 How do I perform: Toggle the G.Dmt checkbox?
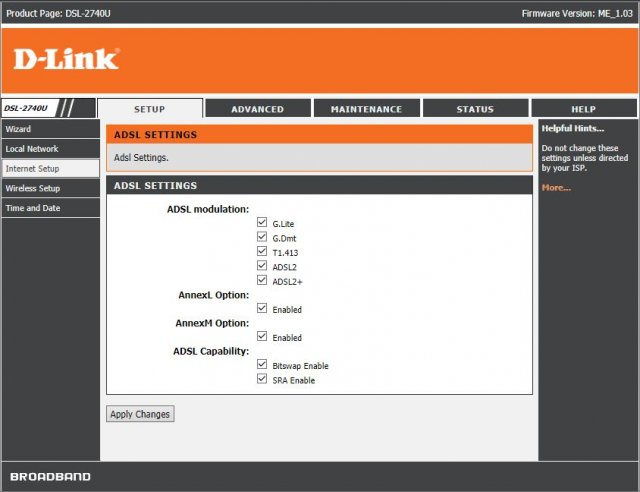pyautogui.click(x=262, y=238)
